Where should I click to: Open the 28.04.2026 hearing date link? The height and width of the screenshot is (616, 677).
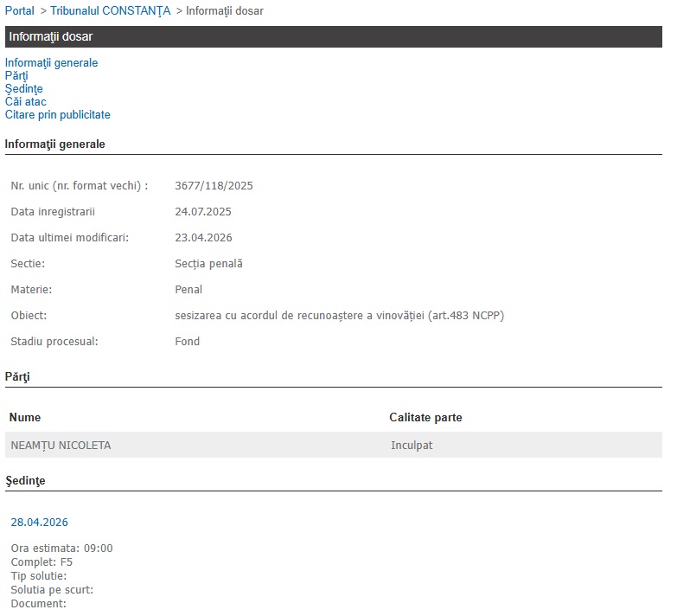[39, 523]
